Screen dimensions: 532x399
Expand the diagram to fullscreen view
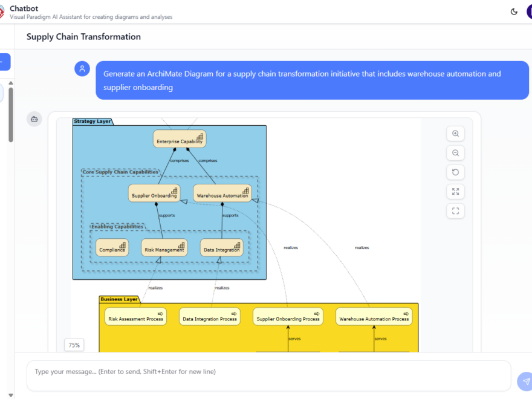[455, 191]
